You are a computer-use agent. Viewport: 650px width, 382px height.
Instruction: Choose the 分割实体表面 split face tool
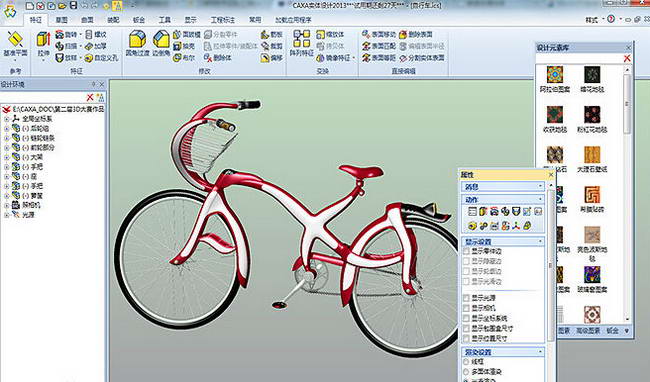click(422, 58)
